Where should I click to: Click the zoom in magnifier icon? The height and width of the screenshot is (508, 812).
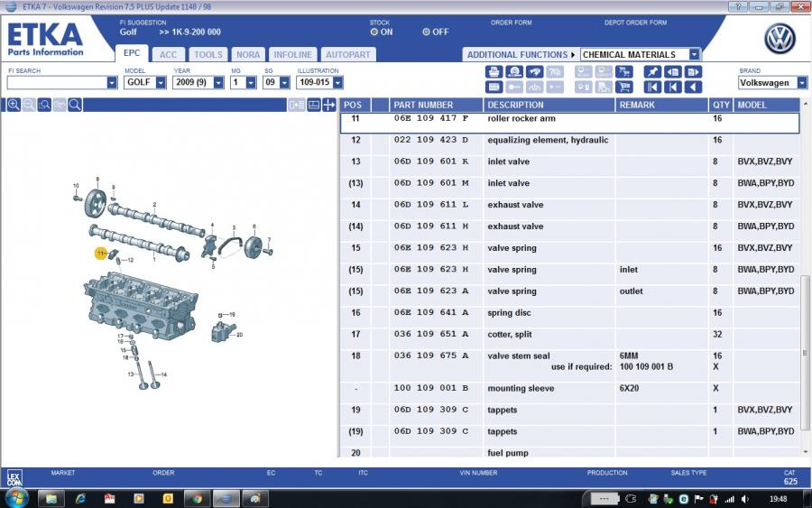tap(14, 105)
